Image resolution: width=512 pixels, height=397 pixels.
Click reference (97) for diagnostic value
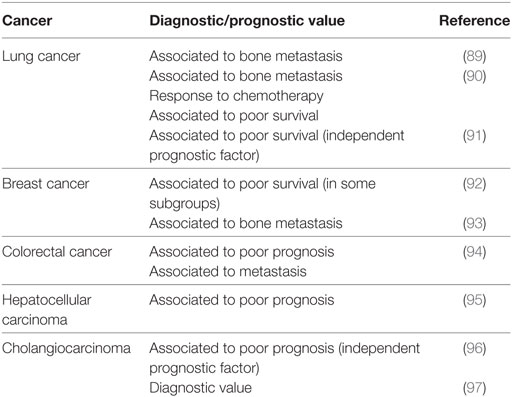474,388
